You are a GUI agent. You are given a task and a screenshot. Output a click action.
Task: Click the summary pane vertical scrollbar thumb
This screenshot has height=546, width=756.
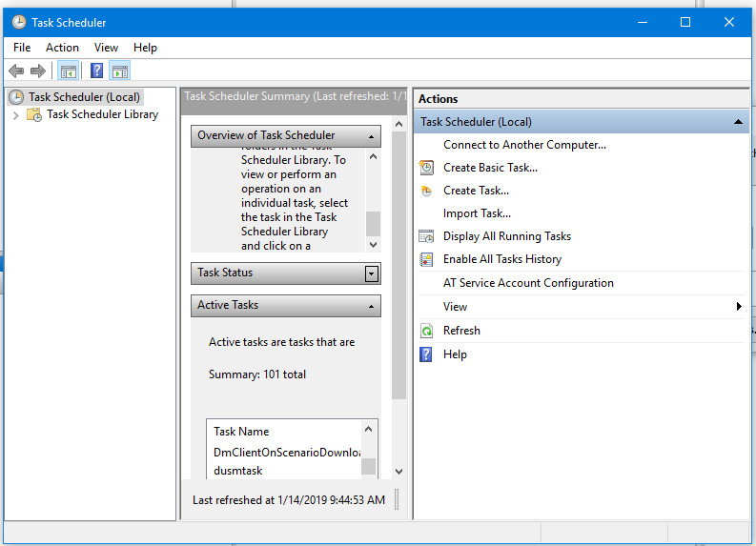pyautogui.click(x=398, y=266)
